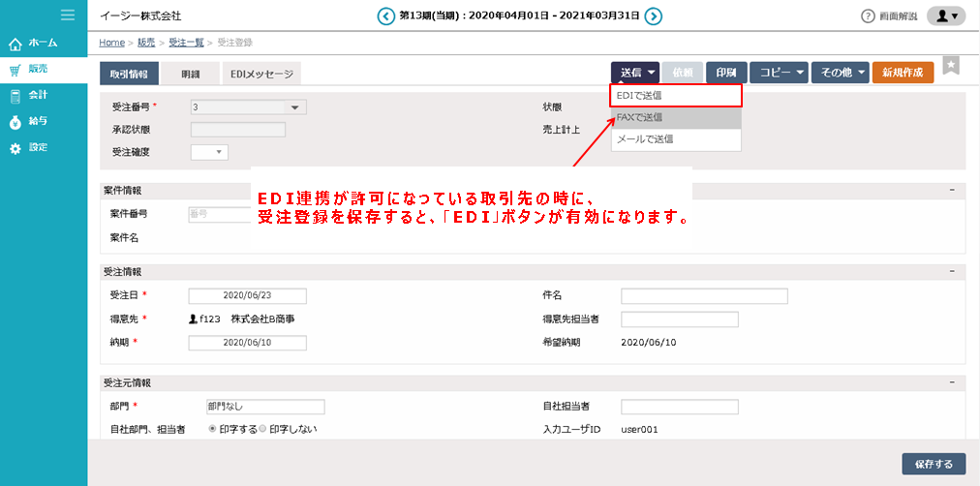Choose EDIで送信 from the menu

pyautogui.click(x=676, y=96)
